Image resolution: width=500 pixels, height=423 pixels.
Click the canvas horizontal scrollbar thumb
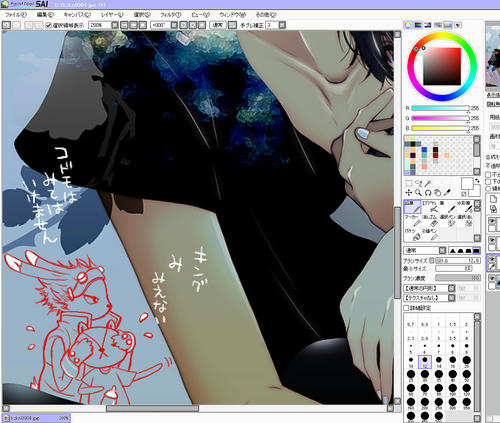153,408
